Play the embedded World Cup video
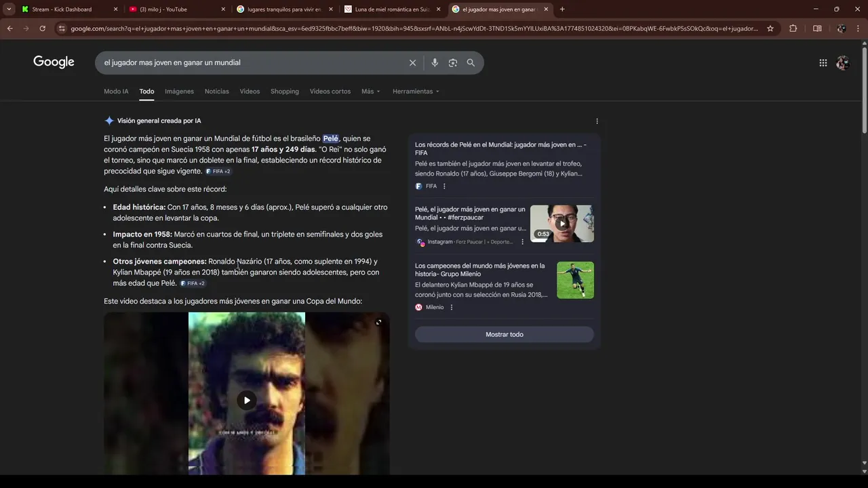Screen dimensions: 868x488 (x=247, y=400)
